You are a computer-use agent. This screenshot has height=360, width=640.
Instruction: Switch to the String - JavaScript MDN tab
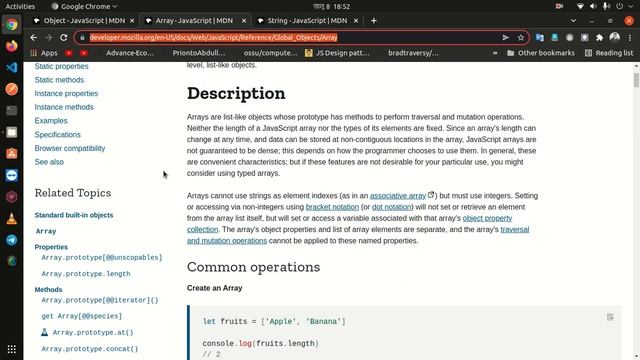pos(307,20)
